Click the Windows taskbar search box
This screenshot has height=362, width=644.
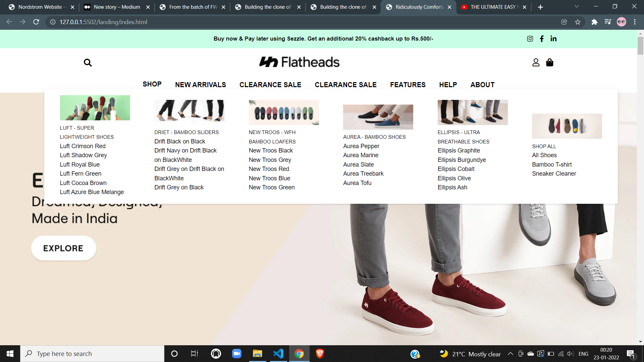point(92,354)
